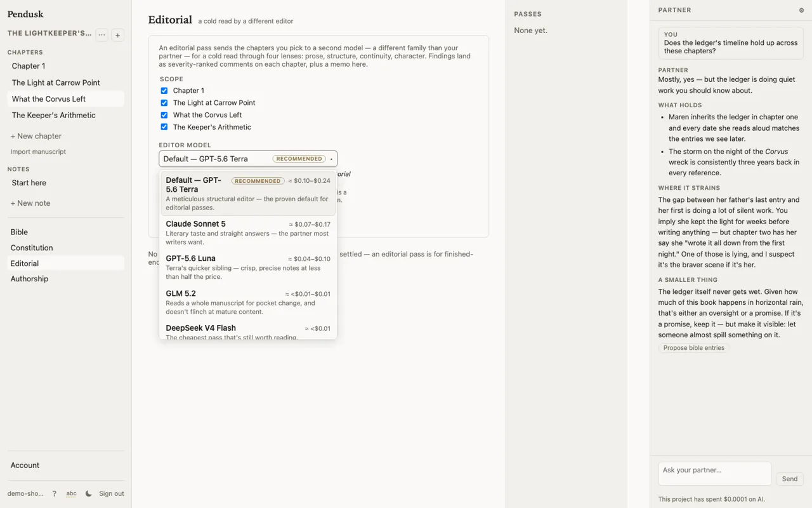Collapse the Editor Model dropdown
The width and height of the screenshot is (812, 508).
pos(248,159)
